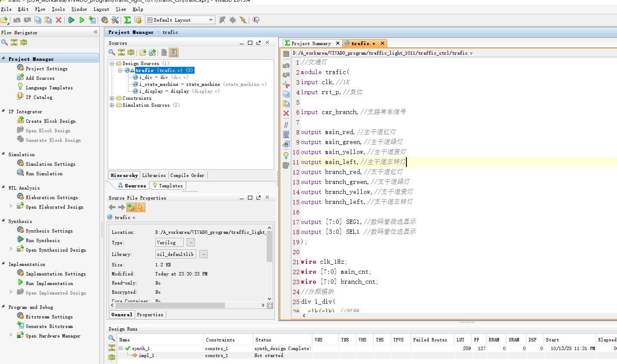Collapse the trafic module tree node
Screen dimensions: 617x364
click(121, 70)
